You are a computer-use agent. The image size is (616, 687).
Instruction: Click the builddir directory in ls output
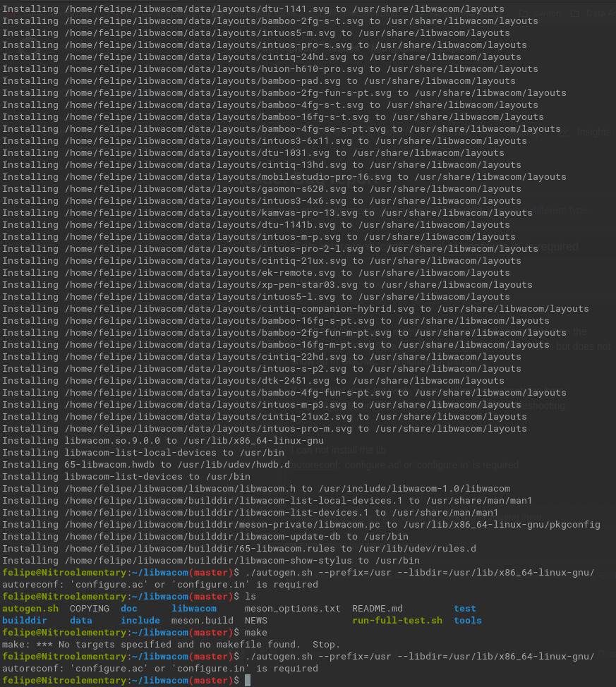click(25, 621)
